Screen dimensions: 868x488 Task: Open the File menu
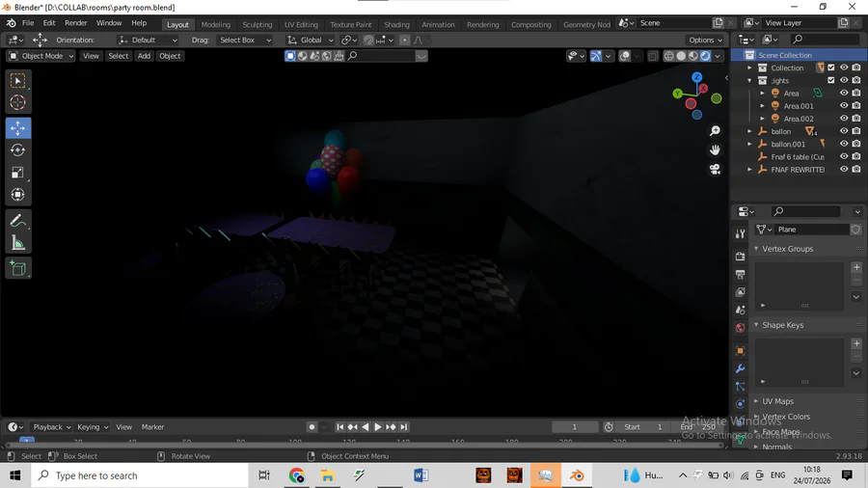(x=28, y=23)
